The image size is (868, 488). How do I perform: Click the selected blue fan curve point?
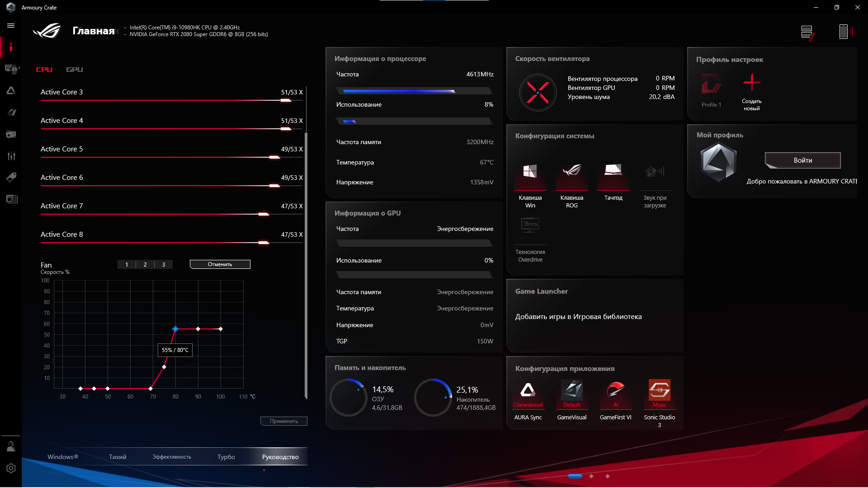[x=175, y=329]
